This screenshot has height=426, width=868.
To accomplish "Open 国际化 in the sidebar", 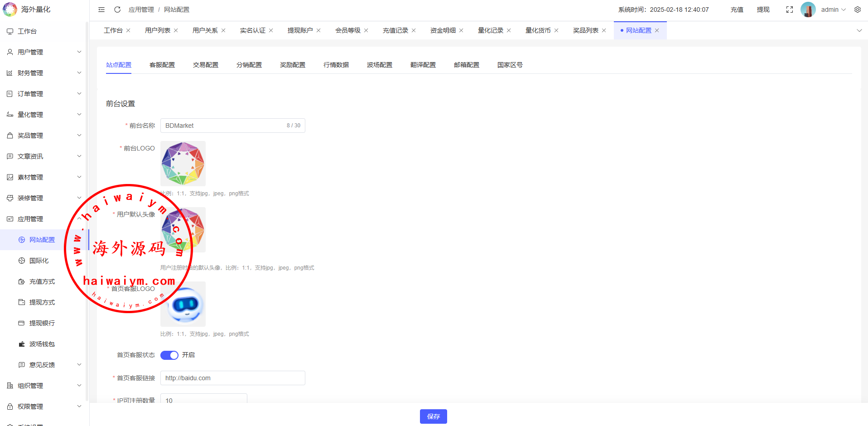I will click(39, 261).
